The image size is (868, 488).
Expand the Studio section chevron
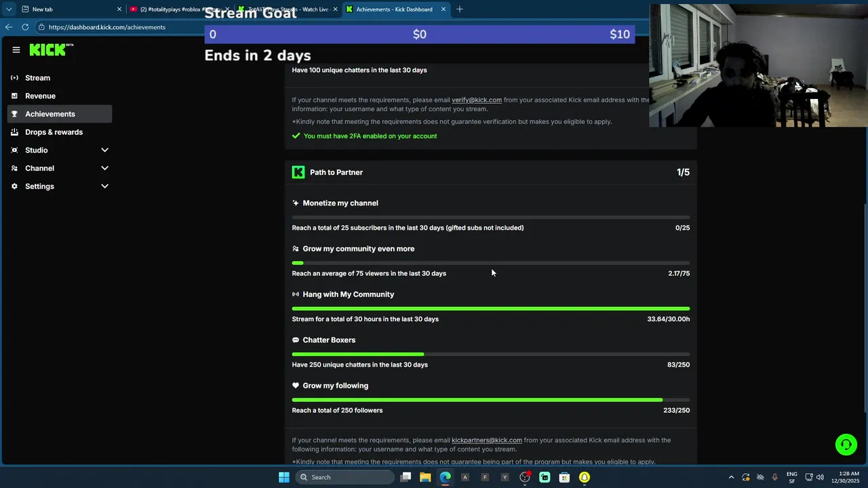(x=104, y=150)
